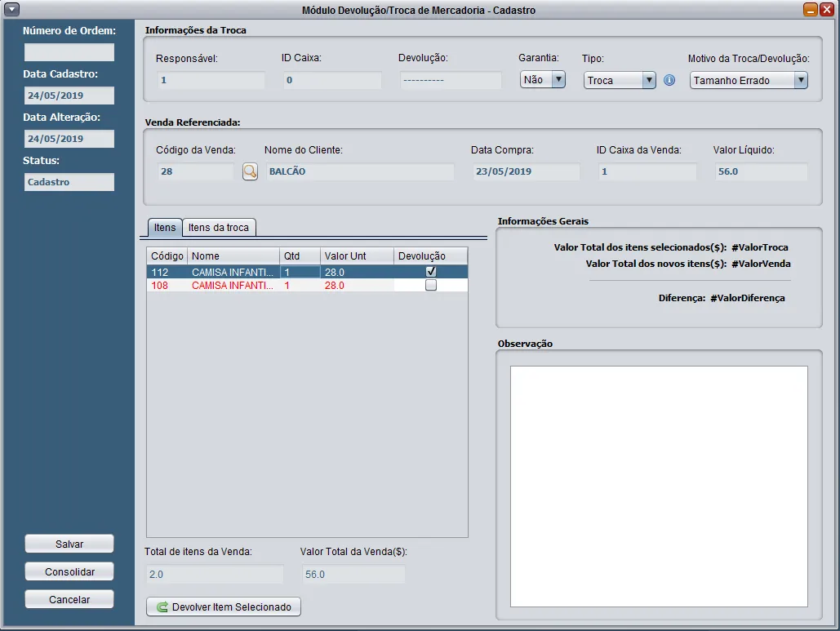Screen dimensions: 840x631
Task: Click the Valor Líquido field showing 56.0
Action: (761, 171)
